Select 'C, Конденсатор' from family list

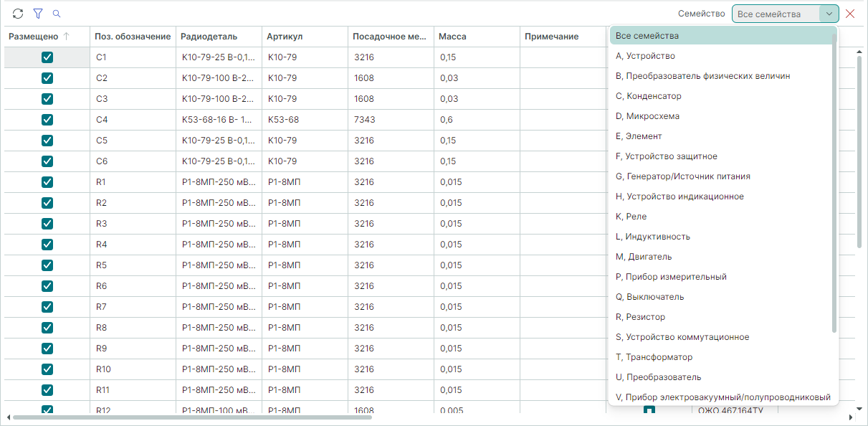(x=648, y=96)
